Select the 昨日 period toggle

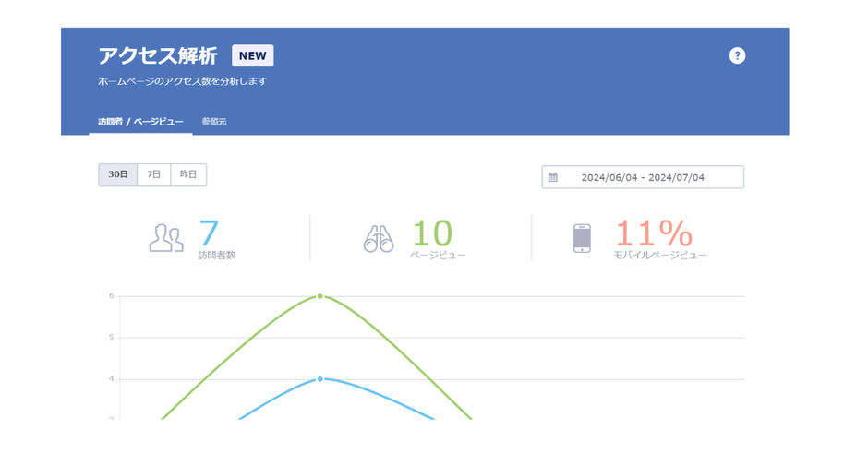click(x=188, y=174)
